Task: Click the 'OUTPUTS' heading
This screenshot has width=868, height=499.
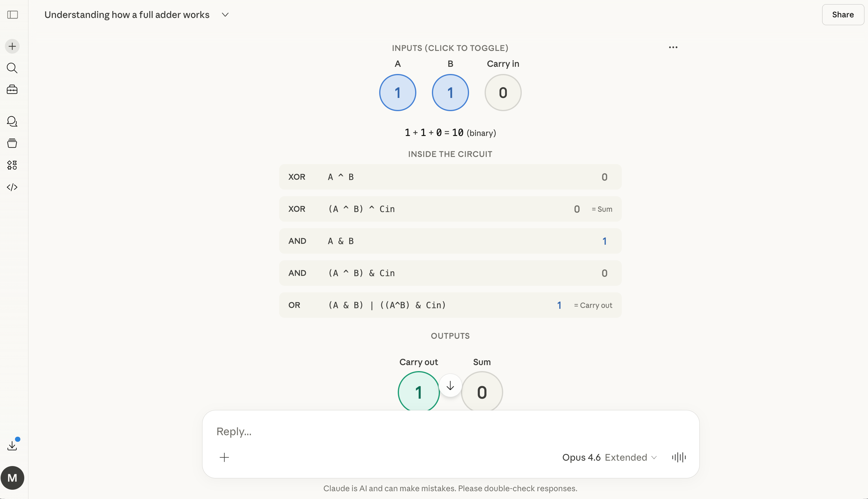Action: (450, 336)
